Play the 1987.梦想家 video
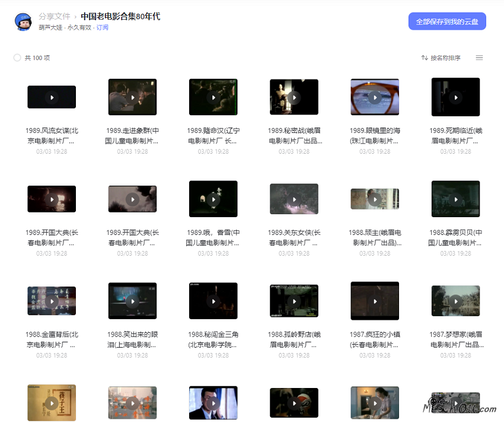This screenshot has height=423, width=504. pyautogui.click(x=455, y=301)
